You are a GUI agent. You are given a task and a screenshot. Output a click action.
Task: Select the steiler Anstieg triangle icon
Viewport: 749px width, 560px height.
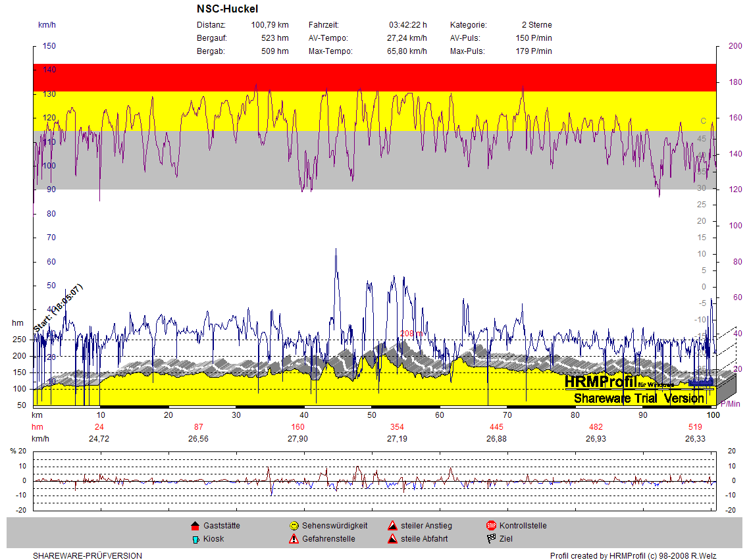coord(392,526)
